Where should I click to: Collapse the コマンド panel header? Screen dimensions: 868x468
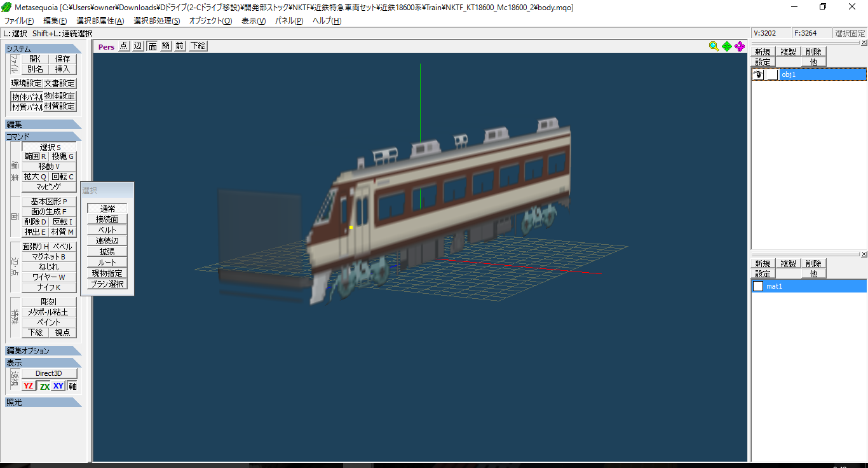pyautogui.click(x=43, y=137)
